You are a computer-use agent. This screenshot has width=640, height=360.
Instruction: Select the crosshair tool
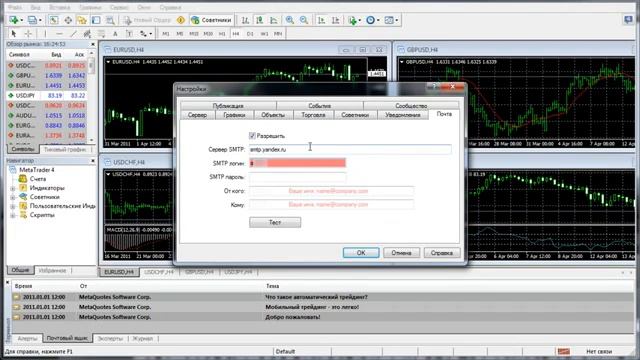click(x=28, y=33)
